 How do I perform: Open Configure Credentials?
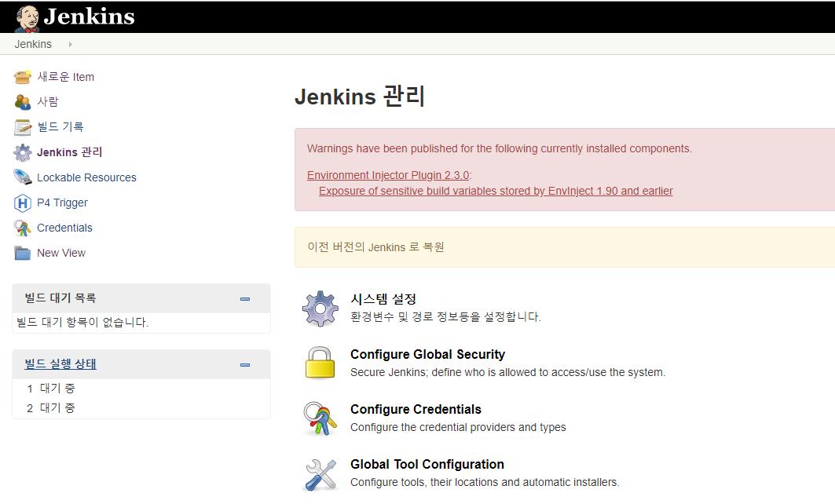416,409
